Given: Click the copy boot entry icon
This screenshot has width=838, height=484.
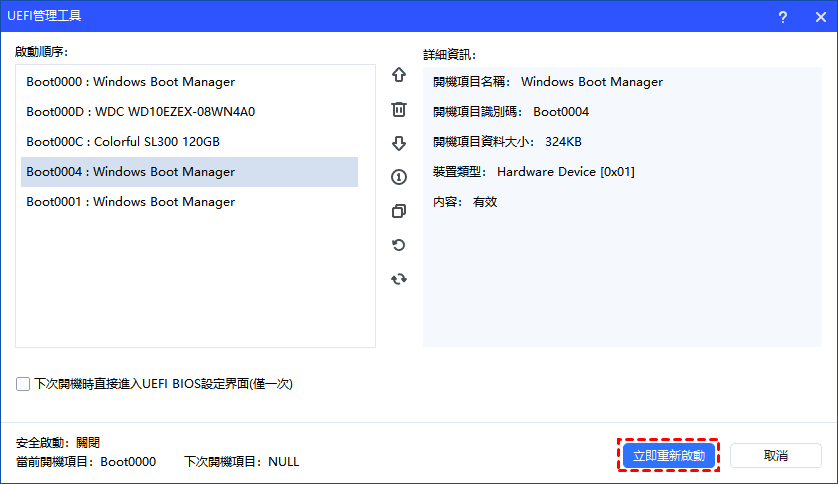Looking at the screenshot, I should pyautogui.click(x=399, y=211).
